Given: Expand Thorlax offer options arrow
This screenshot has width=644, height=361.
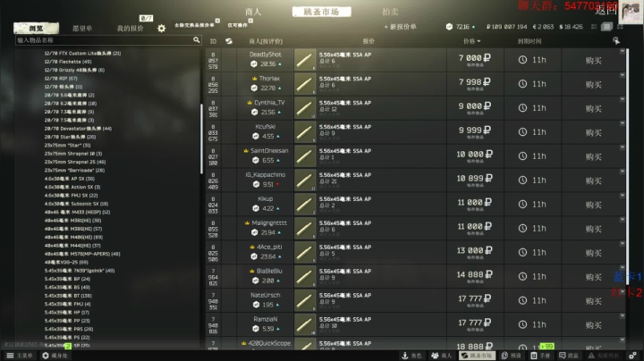Looking at the screenshot, I should pyautogui.click(x=623, y=75).
